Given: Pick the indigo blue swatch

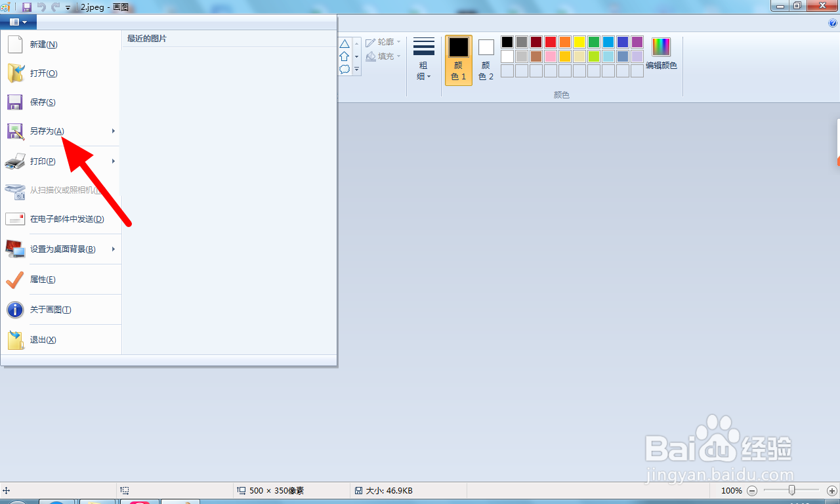Looking at the screenshot, I should 623,42.
